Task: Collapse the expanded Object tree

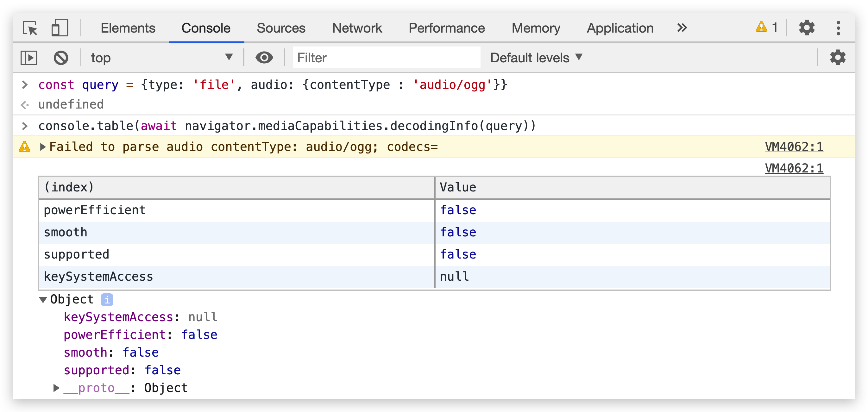Action: point(43,300)
